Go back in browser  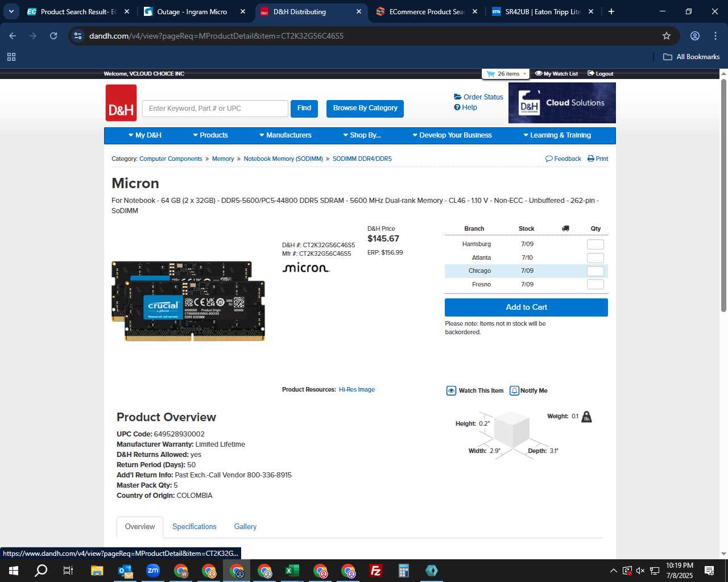[x=13, y=36]
